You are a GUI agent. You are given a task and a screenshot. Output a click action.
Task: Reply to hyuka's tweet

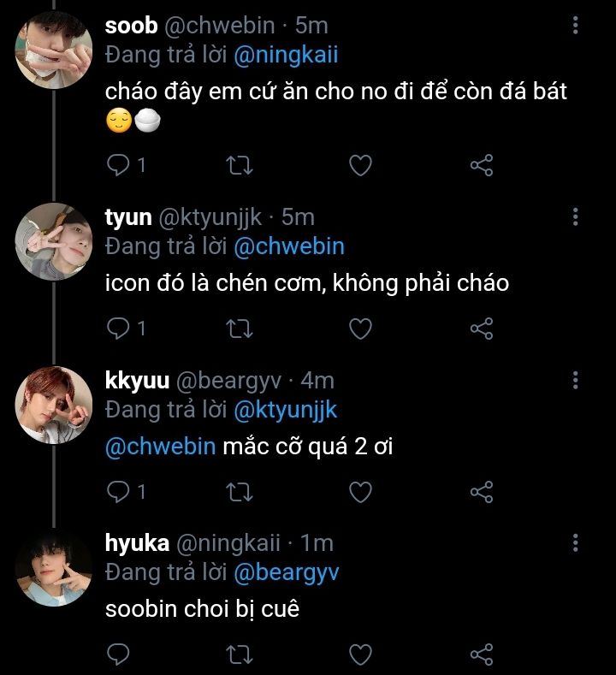(118, 655)
